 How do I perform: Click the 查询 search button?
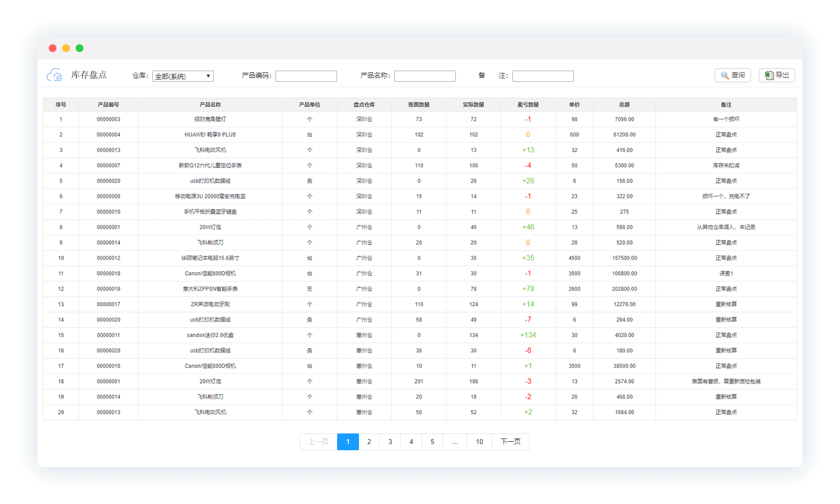click(732, 76)
